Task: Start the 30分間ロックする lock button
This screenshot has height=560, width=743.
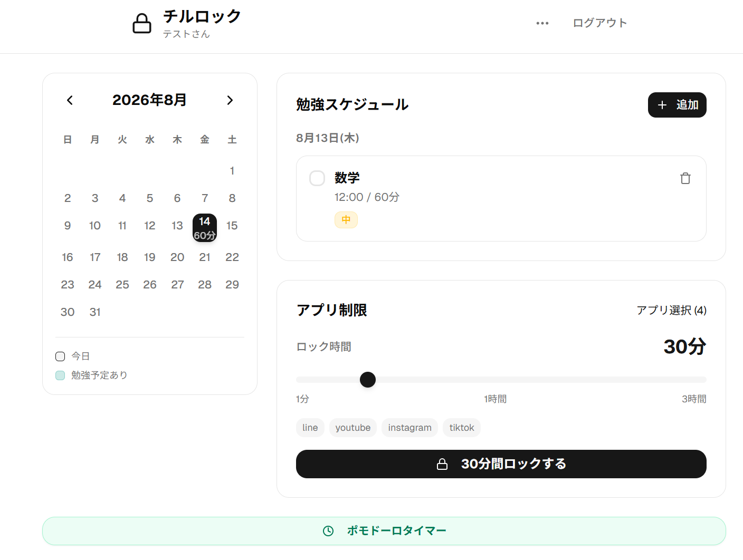Action: click(501, 464)
